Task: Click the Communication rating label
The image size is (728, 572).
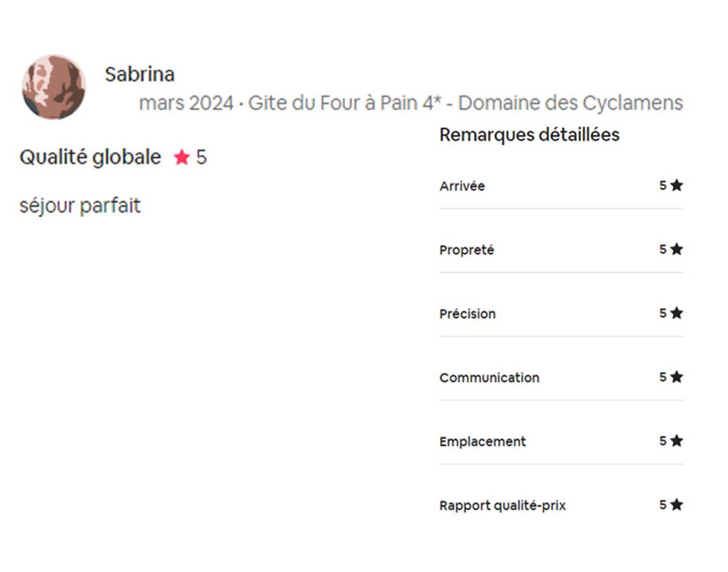Action: click(489, 378)
